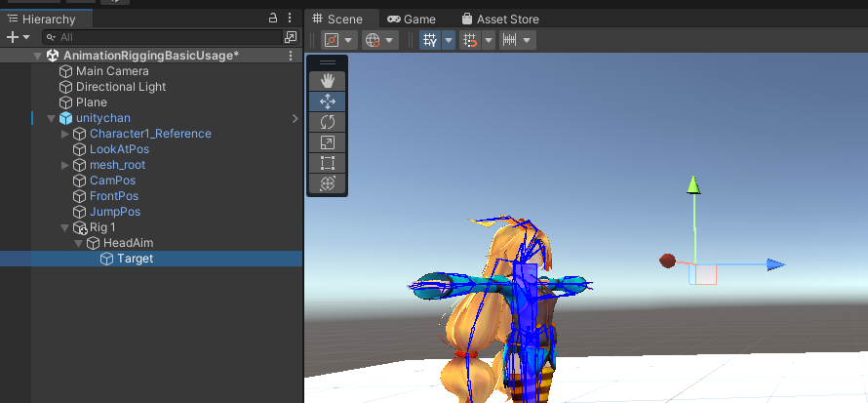Click the snap increment ruler icon
Viewport: 868px width, 403px height.
[x=510, y=40]
